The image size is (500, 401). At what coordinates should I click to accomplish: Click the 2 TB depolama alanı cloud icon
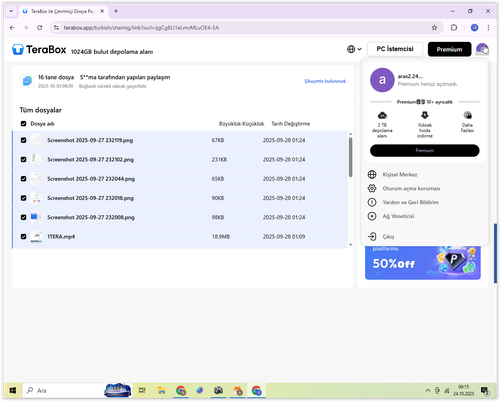[382, 115]
